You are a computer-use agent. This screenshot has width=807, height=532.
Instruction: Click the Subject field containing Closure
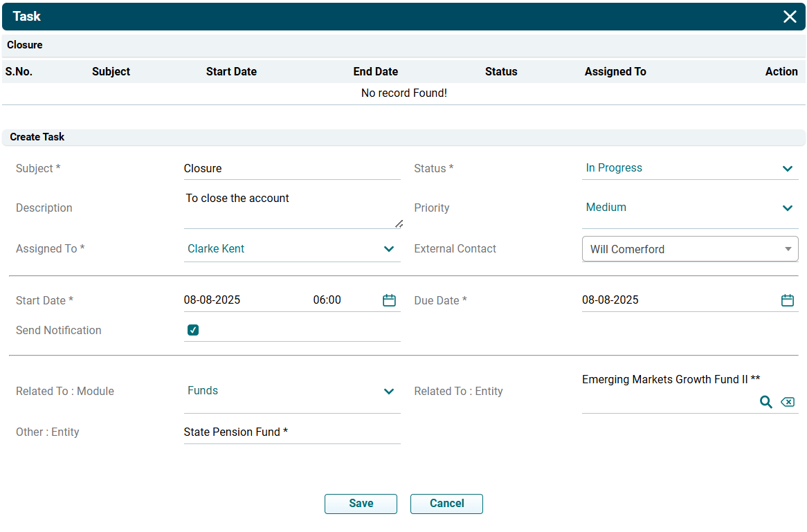click(x=292, y=169)
